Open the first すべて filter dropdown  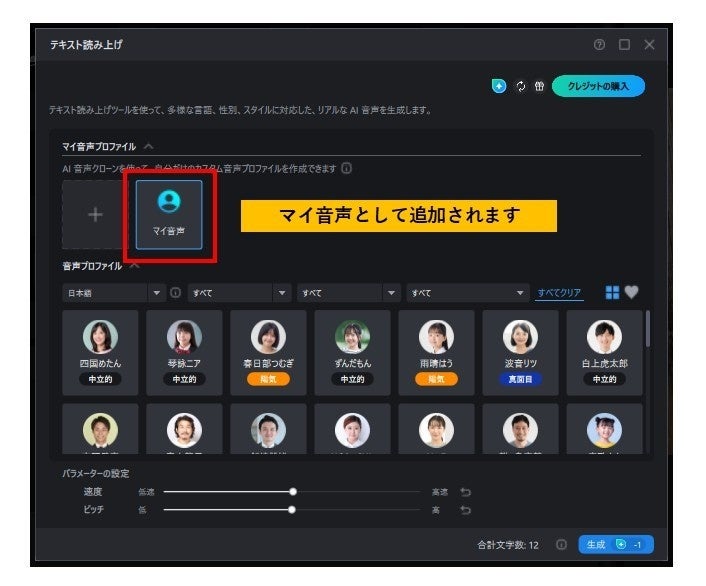click(239, 293)
